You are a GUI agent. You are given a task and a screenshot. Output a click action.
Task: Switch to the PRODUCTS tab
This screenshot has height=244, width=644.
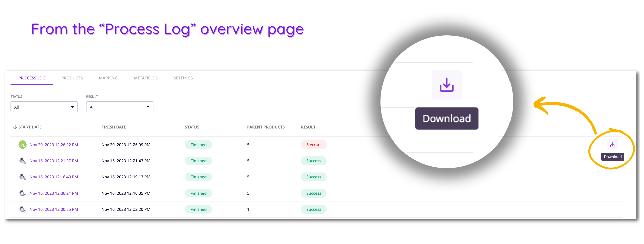click(x=72, y=78)
